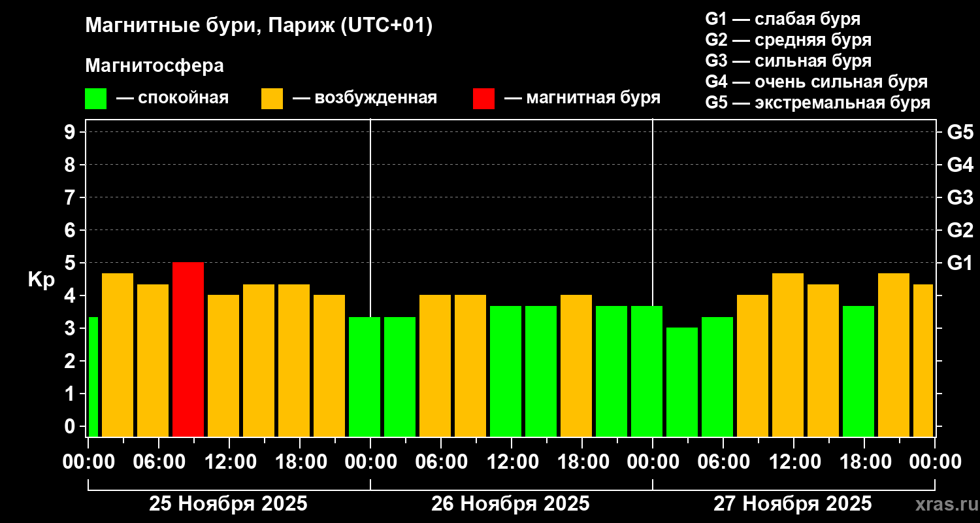Click the G2 label on right axis
980x523 pixels.
click(x=960, y=230)
